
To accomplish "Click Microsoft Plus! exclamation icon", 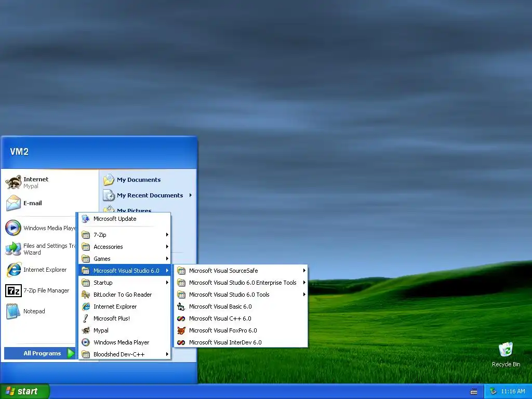I will (86, 318).
